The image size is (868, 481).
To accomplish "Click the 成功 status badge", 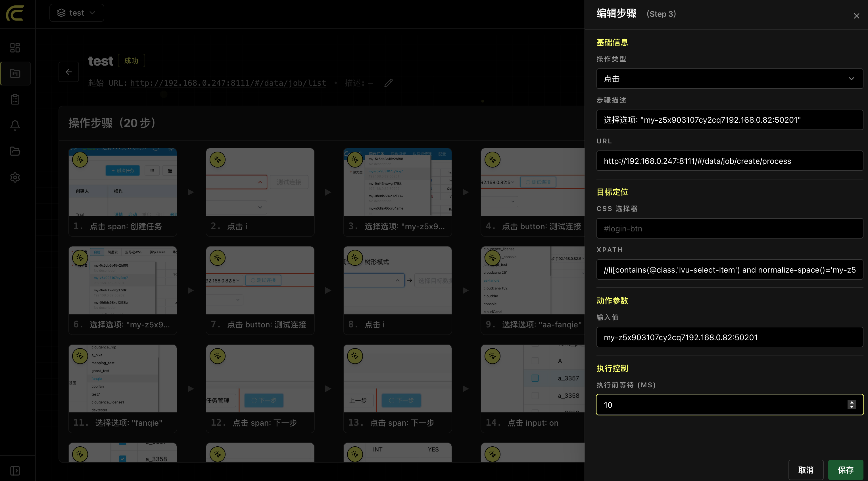I will tap(132, 61).
